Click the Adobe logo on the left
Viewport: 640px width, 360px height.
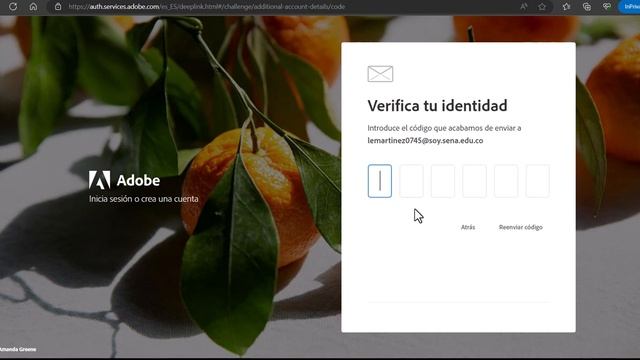(124, 180)
